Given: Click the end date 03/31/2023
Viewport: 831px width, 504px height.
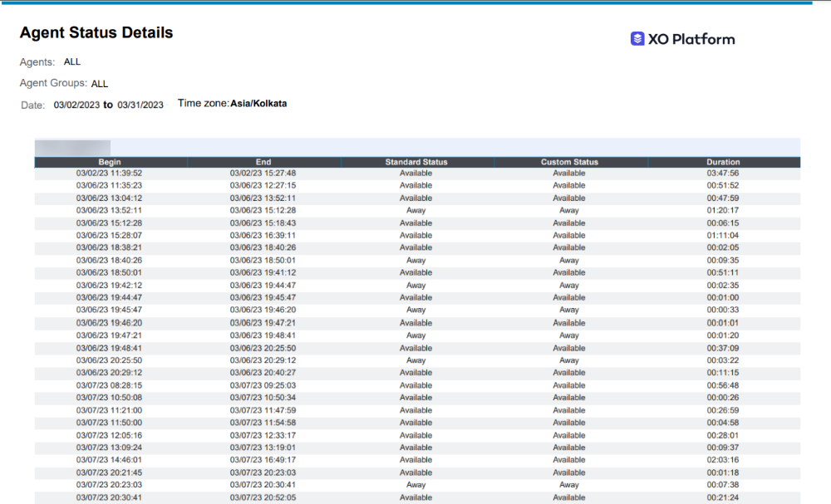Looking at the screenshot, I should [140, 105].
